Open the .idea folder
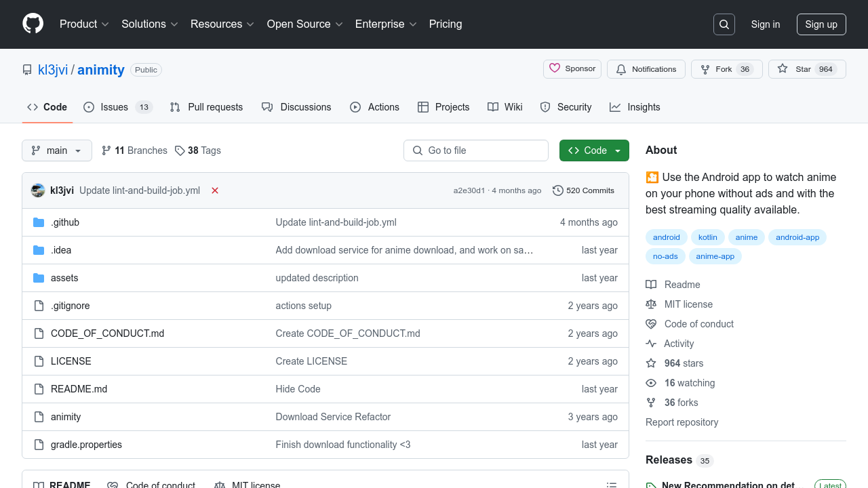Image resolution: width=868 pixels, height=488 pixels. [61, 250]
